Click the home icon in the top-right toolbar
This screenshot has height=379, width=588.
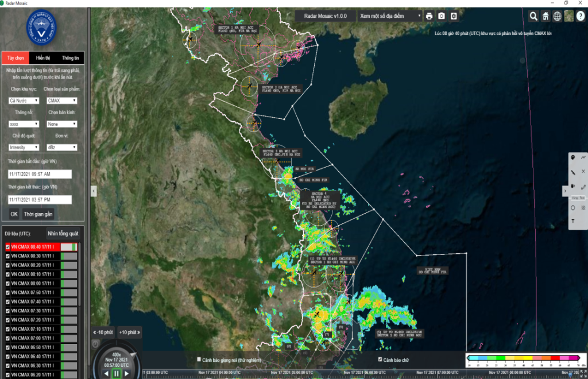(546, 16)
